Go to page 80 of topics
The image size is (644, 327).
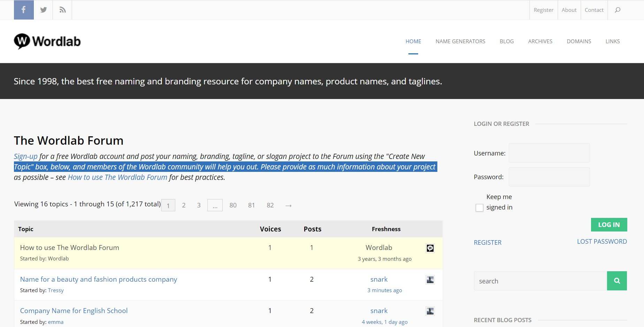233,205
